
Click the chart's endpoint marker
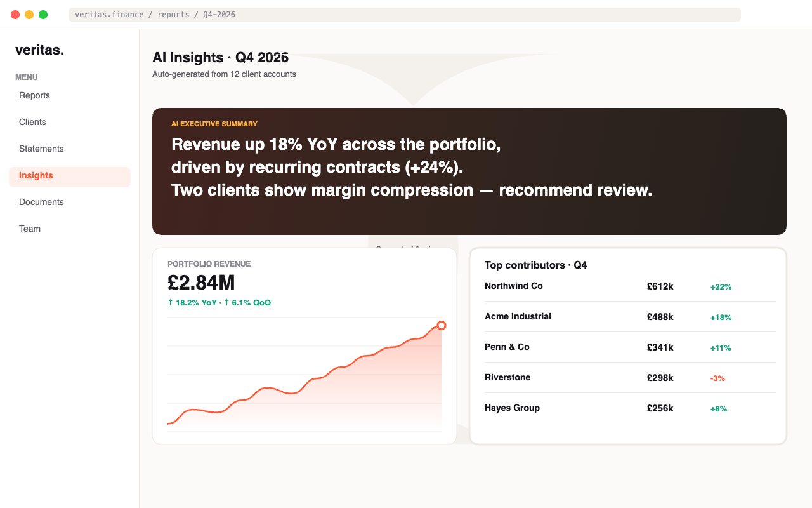pos(442,325)
